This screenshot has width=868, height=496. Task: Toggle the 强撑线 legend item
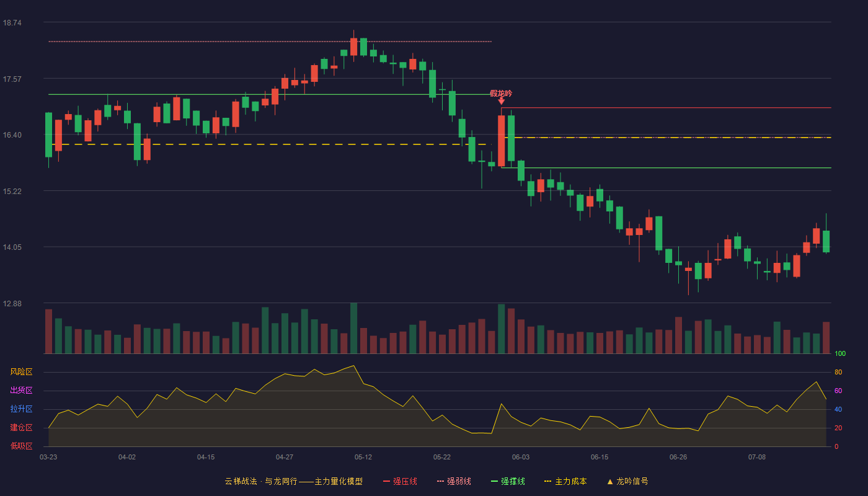click(x=508, y=481)
